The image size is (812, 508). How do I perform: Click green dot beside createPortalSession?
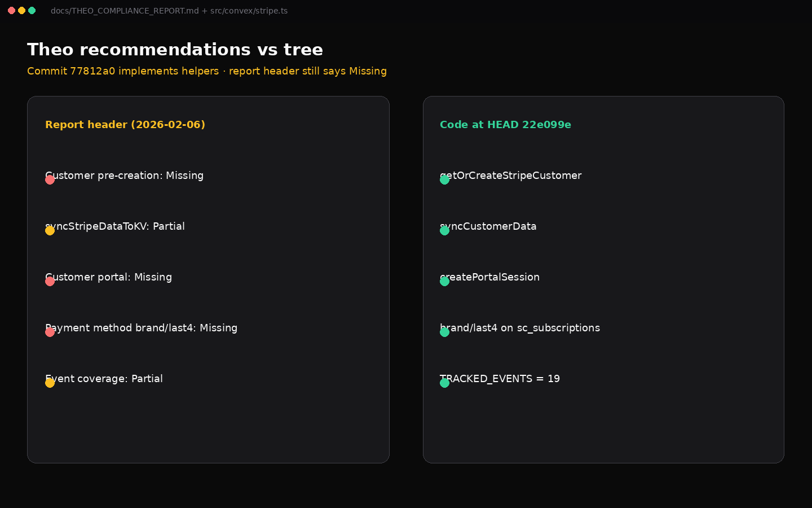tap(444, 281)
